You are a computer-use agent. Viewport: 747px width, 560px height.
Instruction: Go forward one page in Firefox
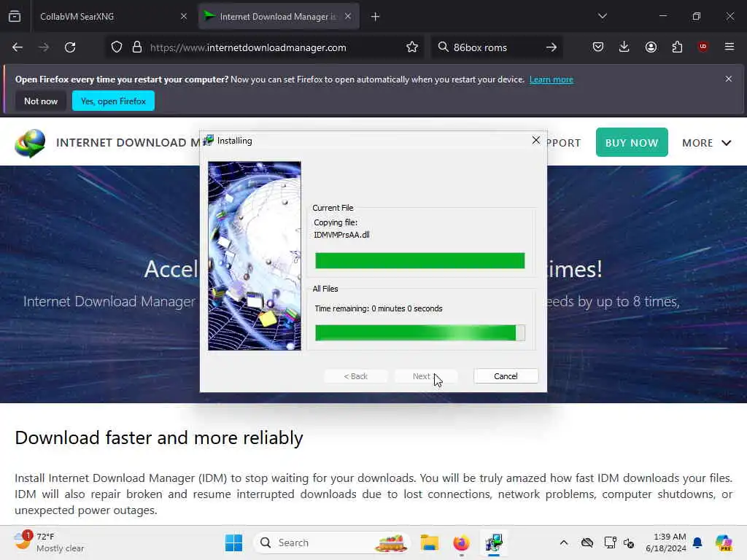click(44, 47)
